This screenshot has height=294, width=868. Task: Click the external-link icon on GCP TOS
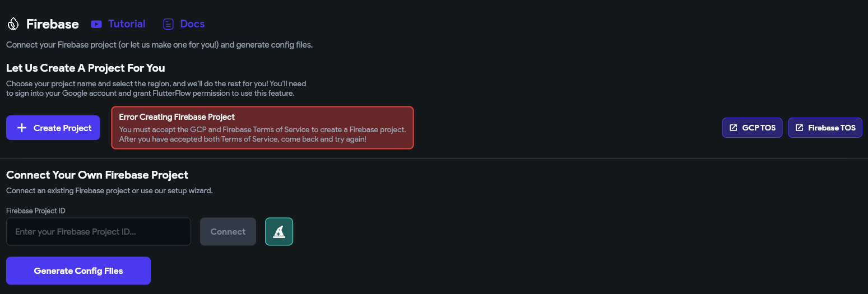click(733, 128)
